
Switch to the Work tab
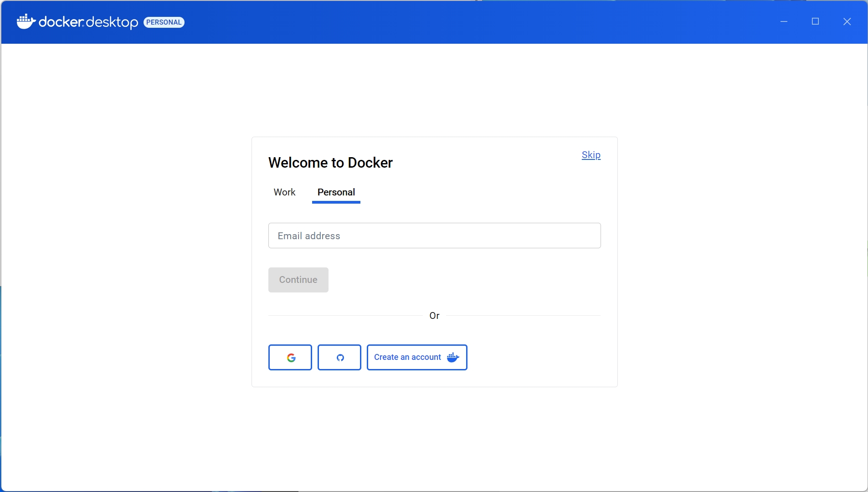coord(284,192)
